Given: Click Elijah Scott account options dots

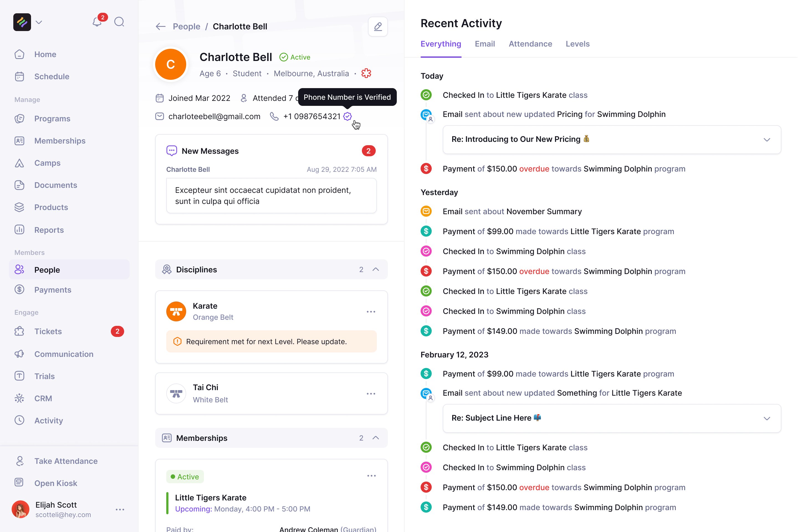Looking at the screenshot, I should [120, 509].
